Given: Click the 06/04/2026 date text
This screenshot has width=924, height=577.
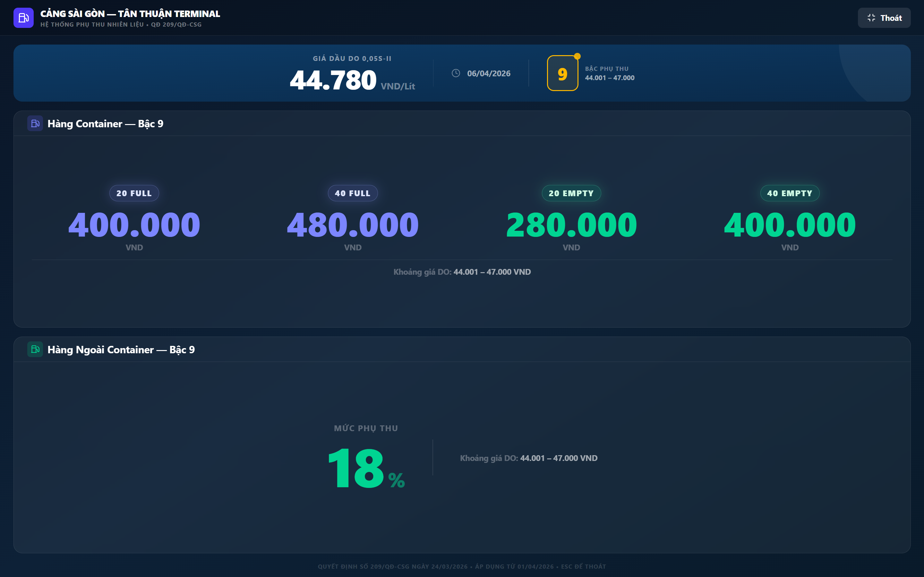Looking at the screenshot, I should pos(488,74).
